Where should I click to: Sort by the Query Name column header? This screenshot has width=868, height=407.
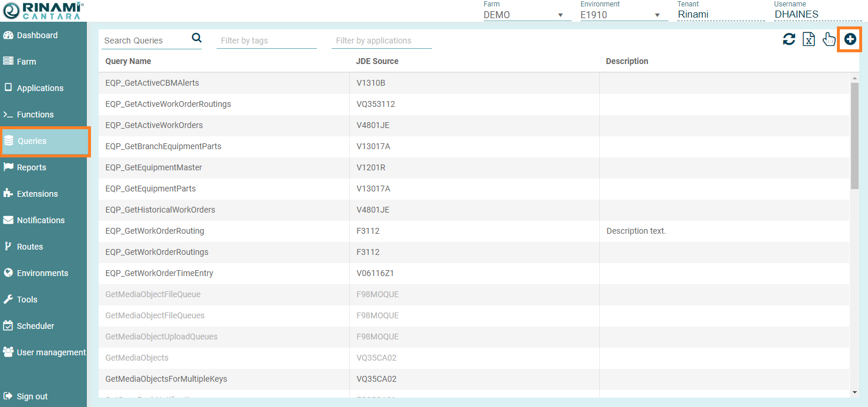point(128,61)
